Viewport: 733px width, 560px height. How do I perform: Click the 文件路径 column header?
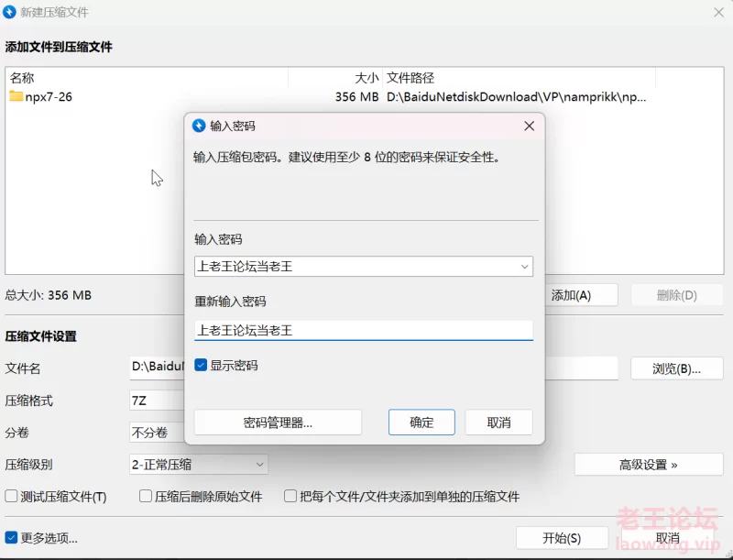(x=519, y=78)
